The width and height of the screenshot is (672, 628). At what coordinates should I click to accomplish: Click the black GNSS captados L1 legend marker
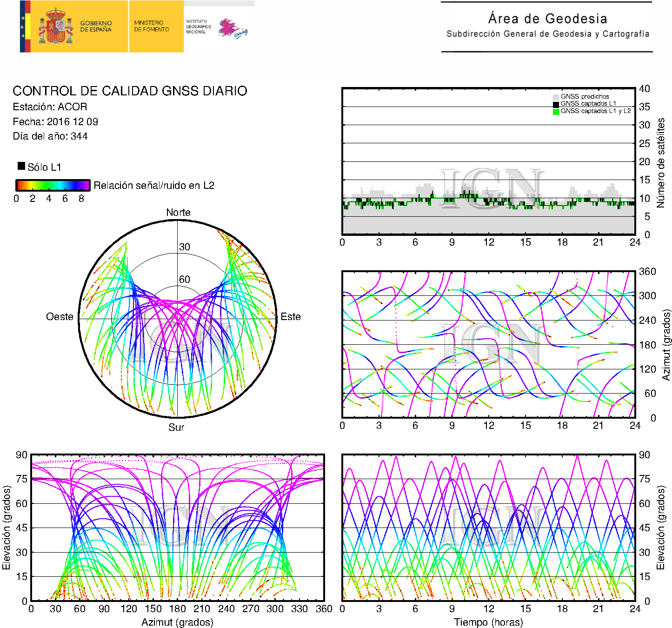click(556, 104)
